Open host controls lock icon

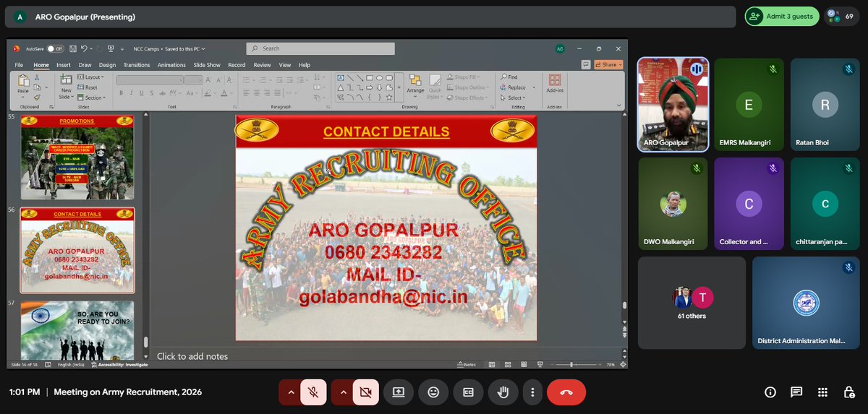848,392
